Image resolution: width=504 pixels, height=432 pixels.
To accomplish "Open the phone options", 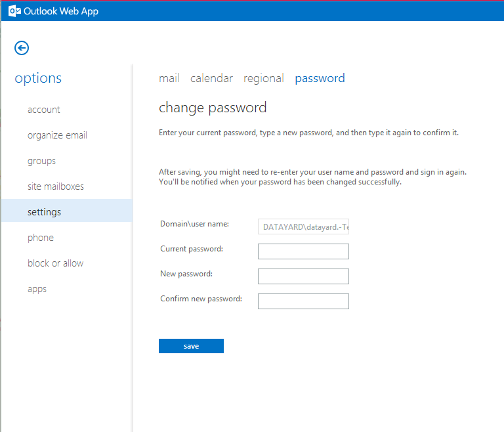I will pyautogui.click(x=41, y=238).
